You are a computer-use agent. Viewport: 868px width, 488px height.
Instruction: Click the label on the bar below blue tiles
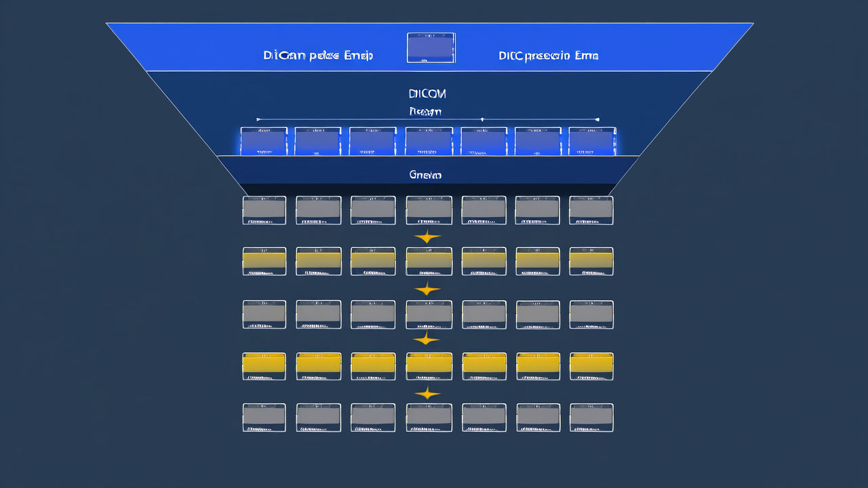tap(426, 175)
